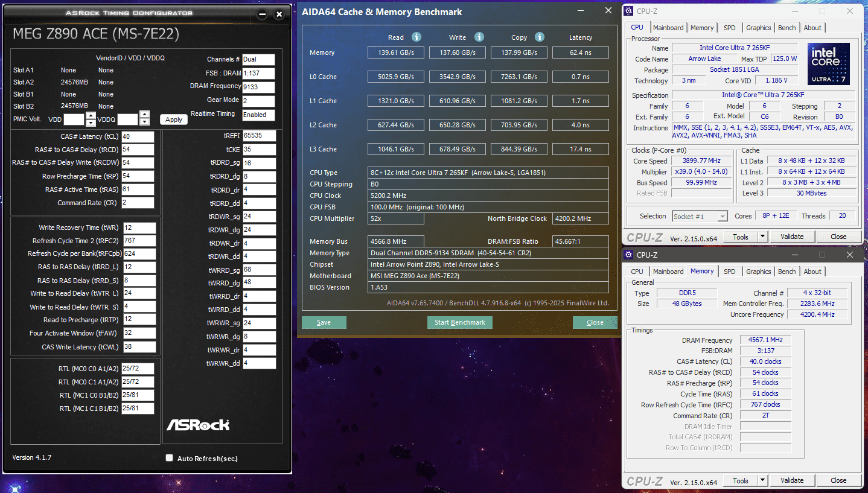868x493 pixels.
Task: Click the Memory Read value 139.61 GB/s
Action: (x=396, y=52)
